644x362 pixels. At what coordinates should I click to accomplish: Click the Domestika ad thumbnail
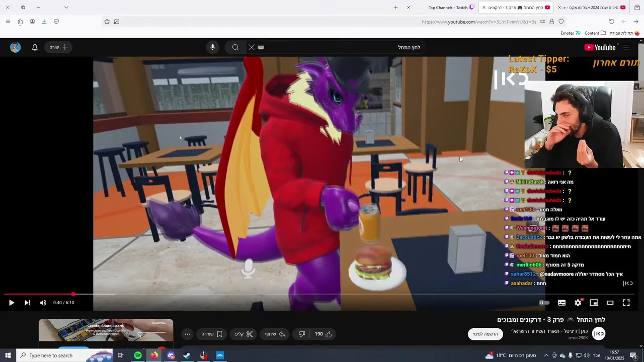coord(106,331)
